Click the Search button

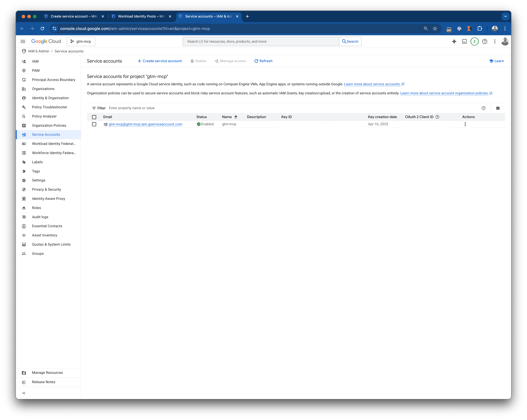(x=350, y=42)
